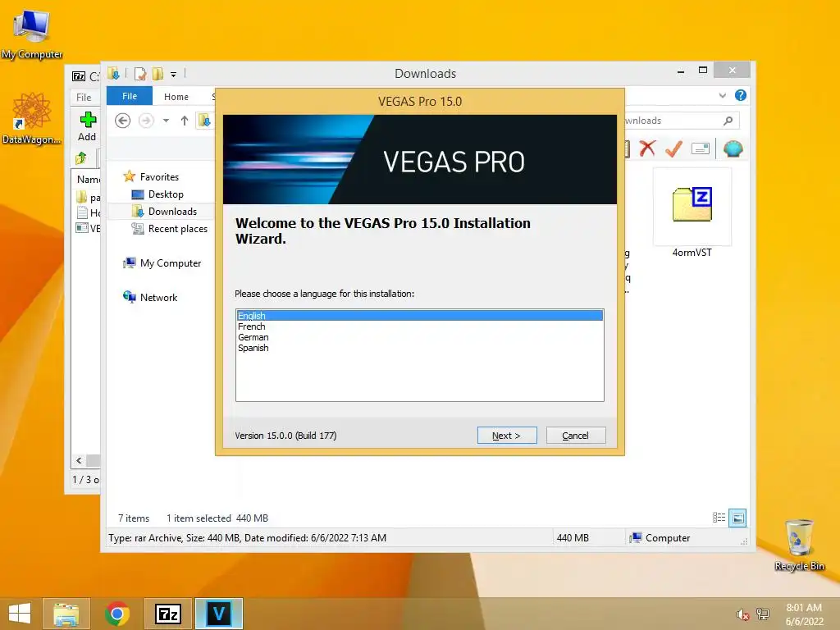The height and width of the screenshot is (630, 840).
Task: Click the network tray icon
Action: click(762, 614)
